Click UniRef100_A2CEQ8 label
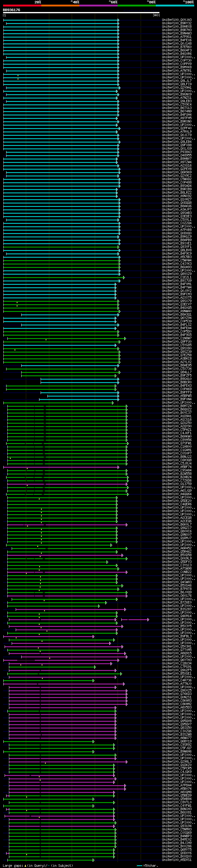 coord(177,518)
